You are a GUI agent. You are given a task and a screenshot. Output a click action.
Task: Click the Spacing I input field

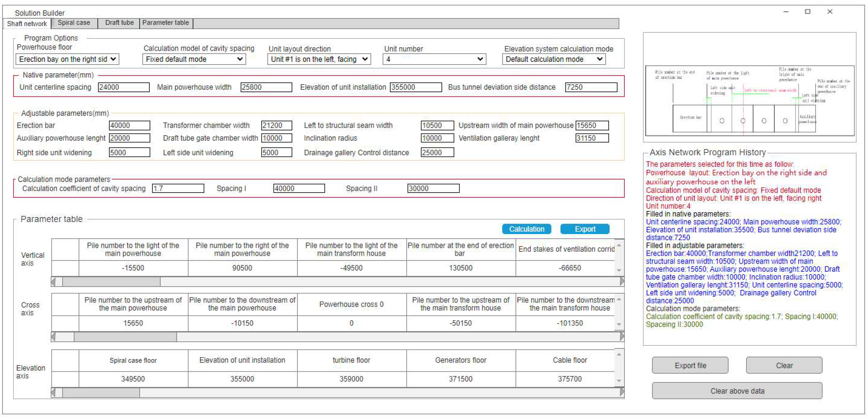coord(299,188)
